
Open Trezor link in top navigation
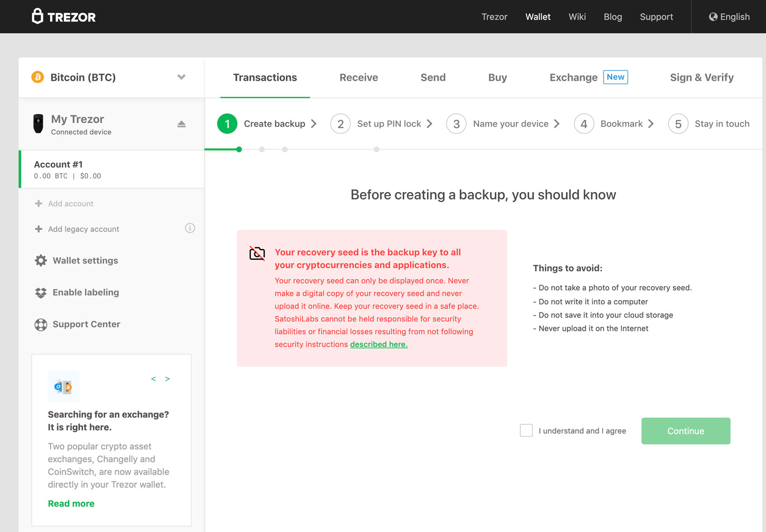[x=494, y=17]
